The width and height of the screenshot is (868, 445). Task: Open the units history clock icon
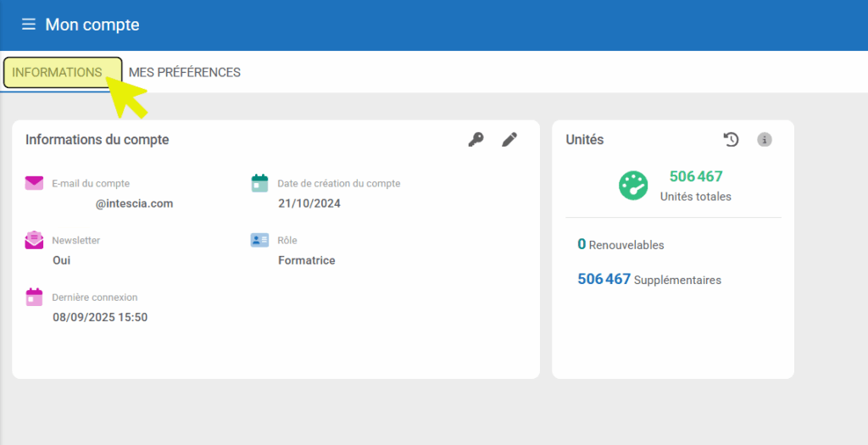[731, 140]
